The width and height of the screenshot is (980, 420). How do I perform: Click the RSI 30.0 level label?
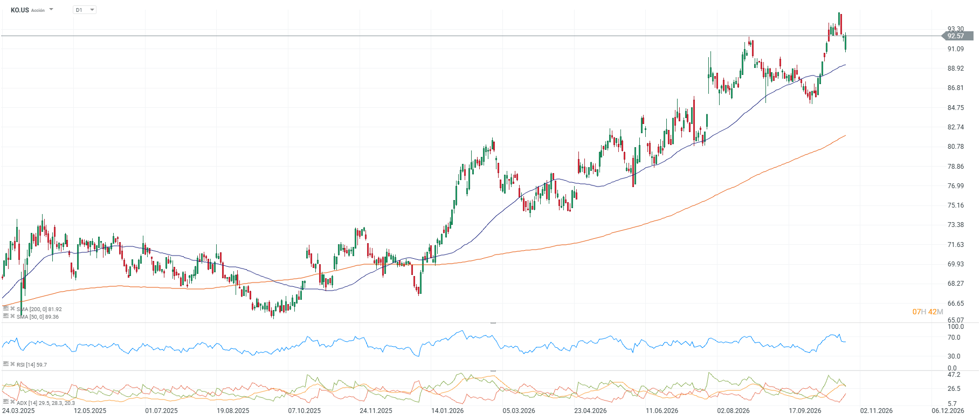point(954,356)
